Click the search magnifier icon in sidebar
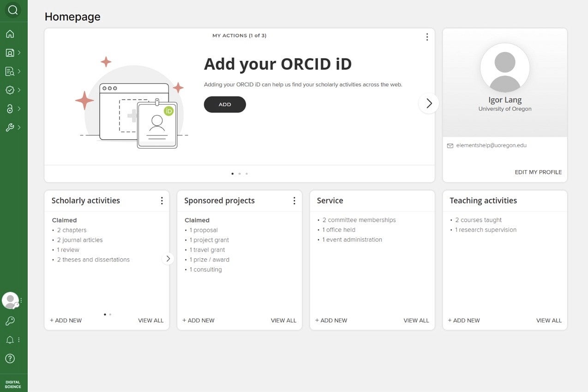Viewport: 588px width, 392px height. click(13, 10)
